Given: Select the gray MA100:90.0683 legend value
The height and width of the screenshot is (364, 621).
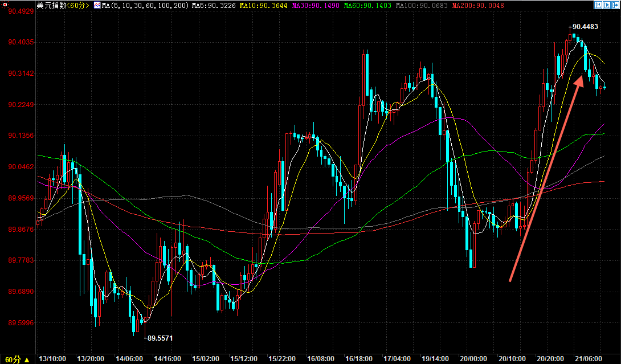Looking at the screenshot, I should pyautogui.click(x=422, y=6).
